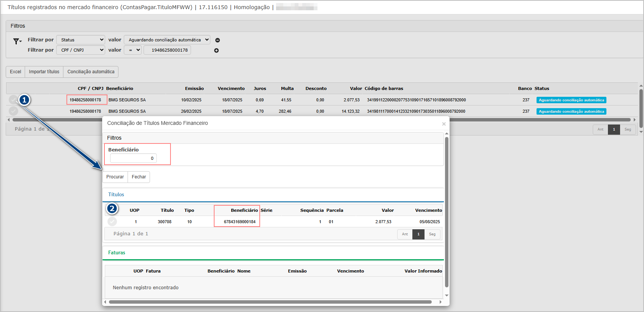
Task: Sort Faturas by Valor Informado header
Action: (x=423, y=271)
